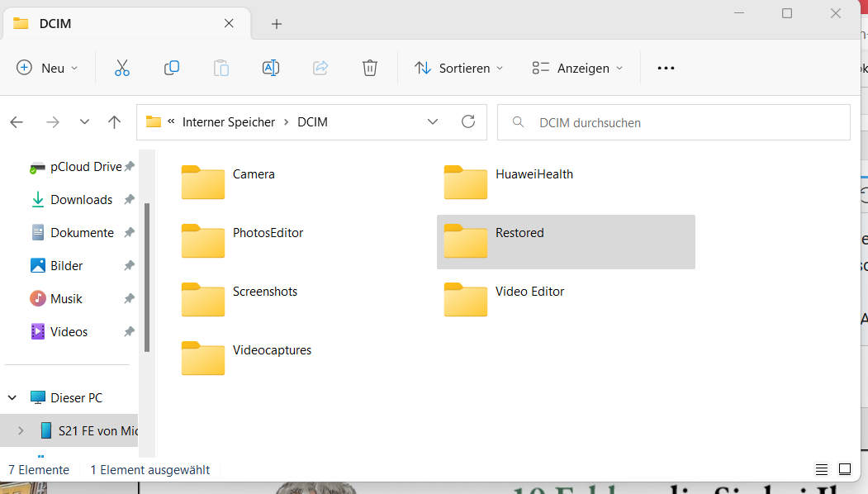The height and width of the screenshot is (494, 868).
Task: Switch to details list view
Action: [822, 469]
